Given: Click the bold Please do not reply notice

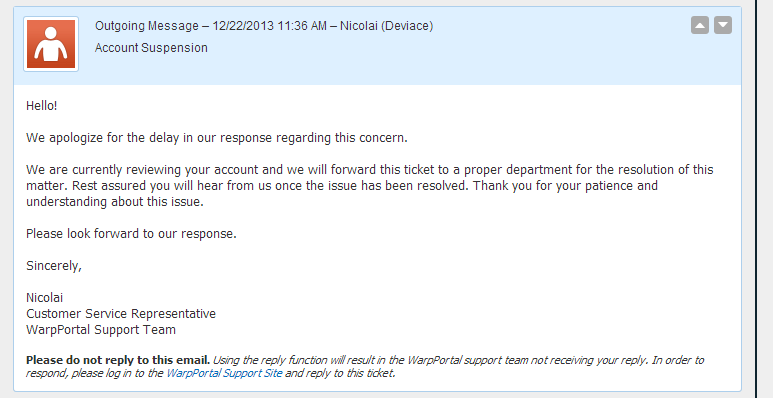Looking at the screenshot, I should click(x=118, y=360).
